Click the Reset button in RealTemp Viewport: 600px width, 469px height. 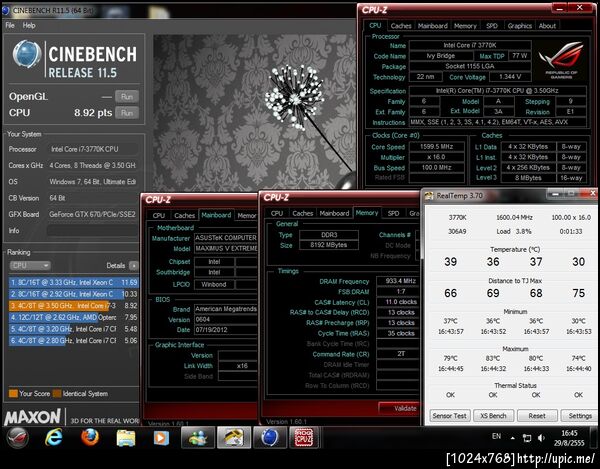(x=537, y=415)
